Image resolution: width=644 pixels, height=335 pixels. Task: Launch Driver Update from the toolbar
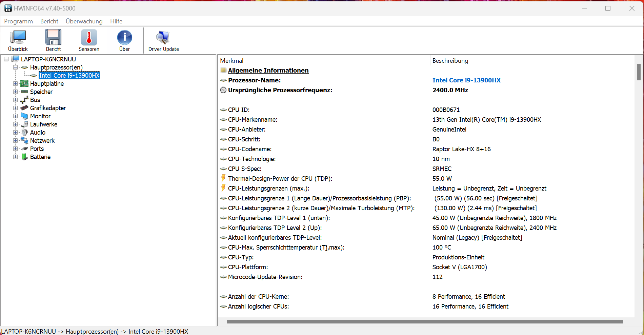click(163, 38)
